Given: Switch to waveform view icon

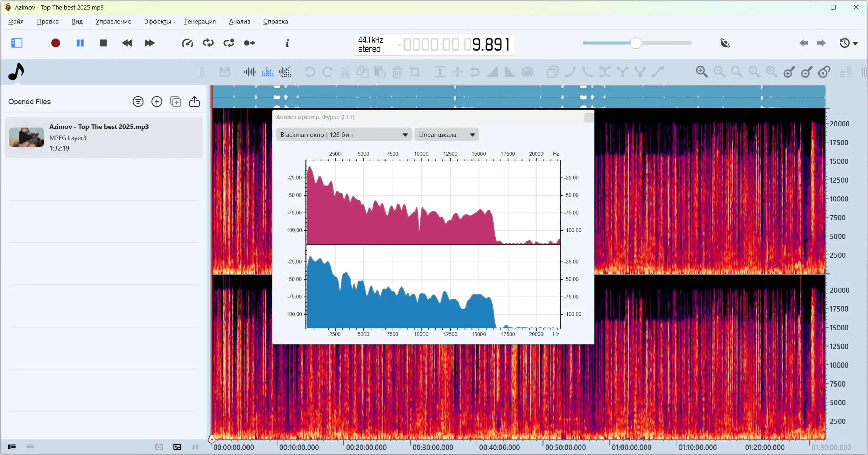Looking at the screenshot, I should click(x=250, y=72).
